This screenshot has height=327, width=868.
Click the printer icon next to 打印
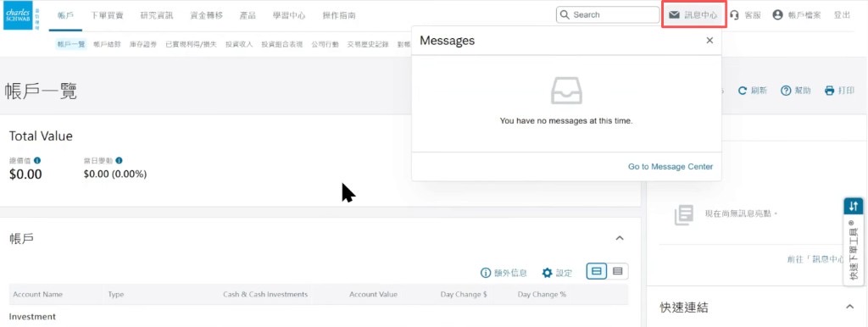tap(829, 91)
